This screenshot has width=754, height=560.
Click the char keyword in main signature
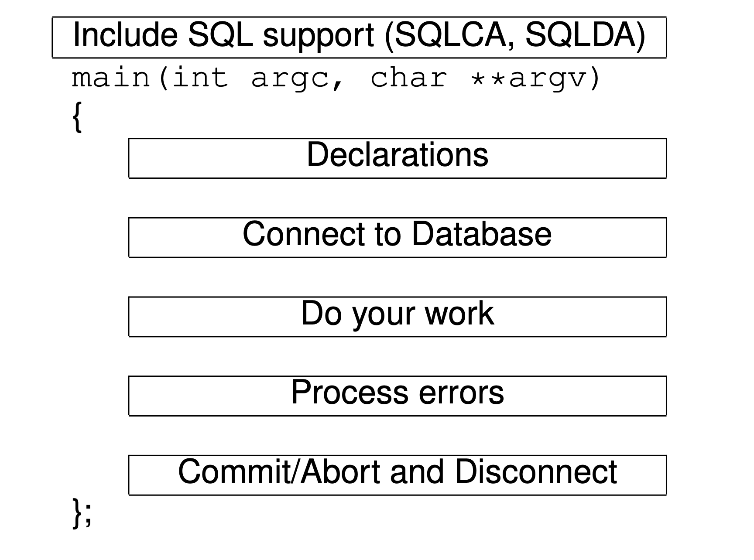point(408,79)
